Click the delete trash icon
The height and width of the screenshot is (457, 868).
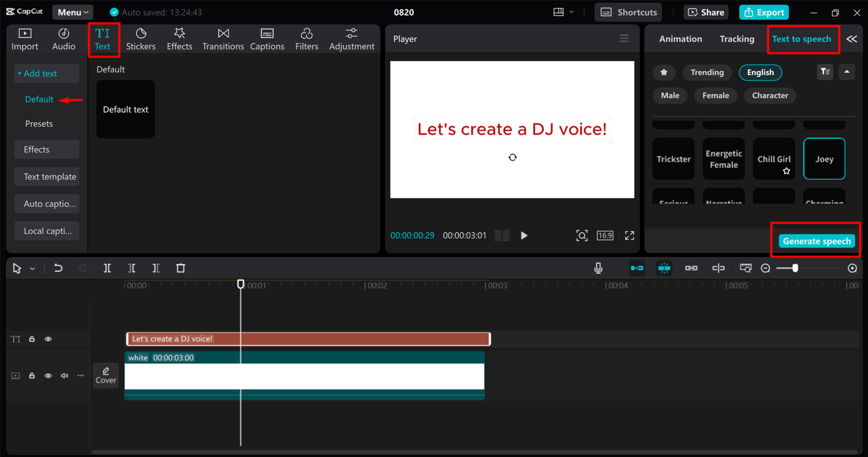(180, 269)
